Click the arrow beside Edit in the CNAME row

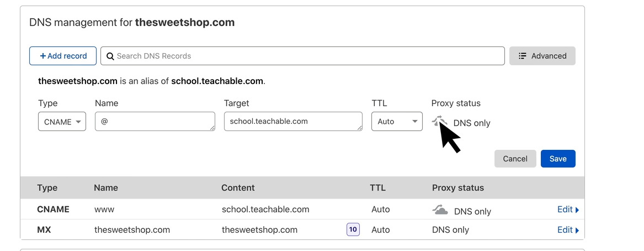pos(577,210)
